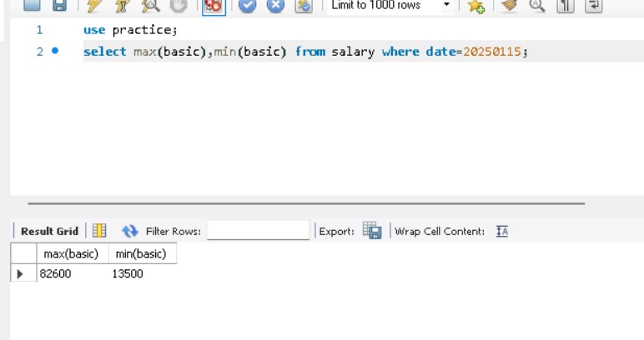Select the Result Grid label
644x340 pixels.
click(x=49, y=232)
